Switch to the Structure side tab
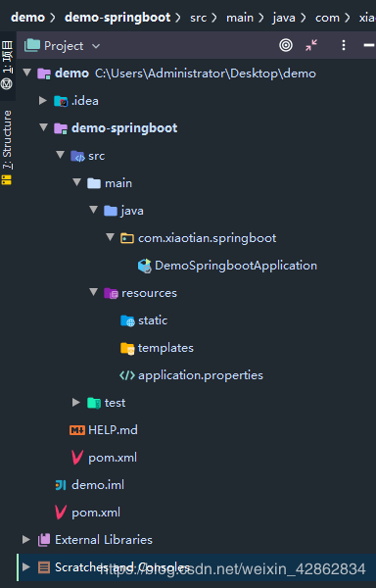The image size is (376, 588). coord(7,147)
